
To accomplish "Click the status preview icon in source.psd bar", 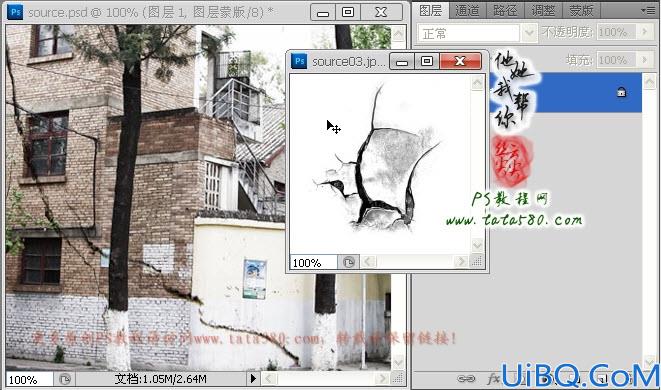I will (x=65, y=379).
